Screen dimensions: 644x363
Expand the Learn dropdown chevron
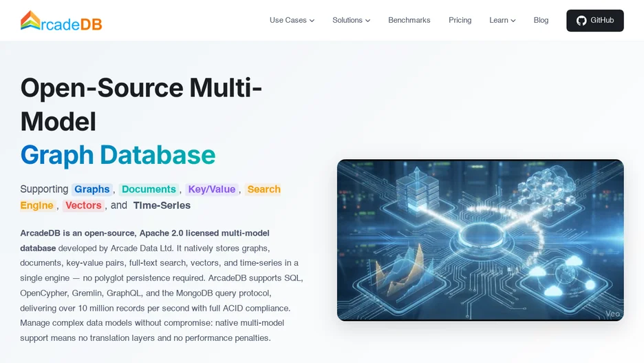(x=513, y=21)
